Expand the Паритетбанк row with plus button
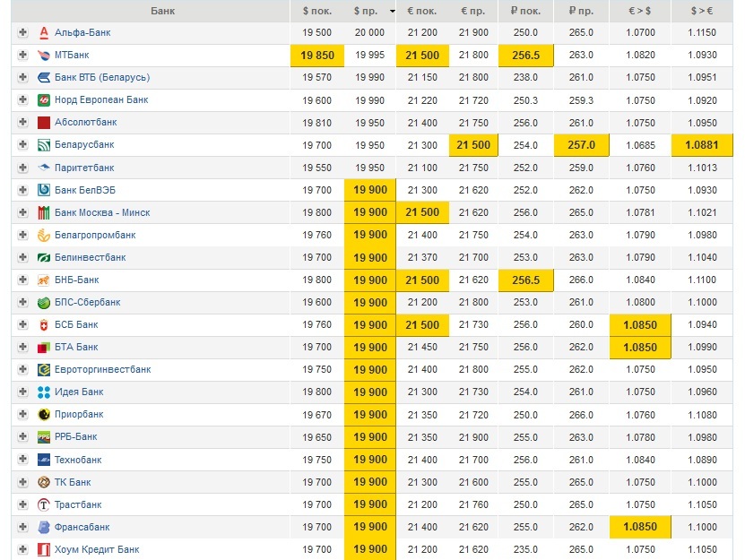The height and width of the screenshot is (560, 745). pyautogui.click(x=22, y=168)
